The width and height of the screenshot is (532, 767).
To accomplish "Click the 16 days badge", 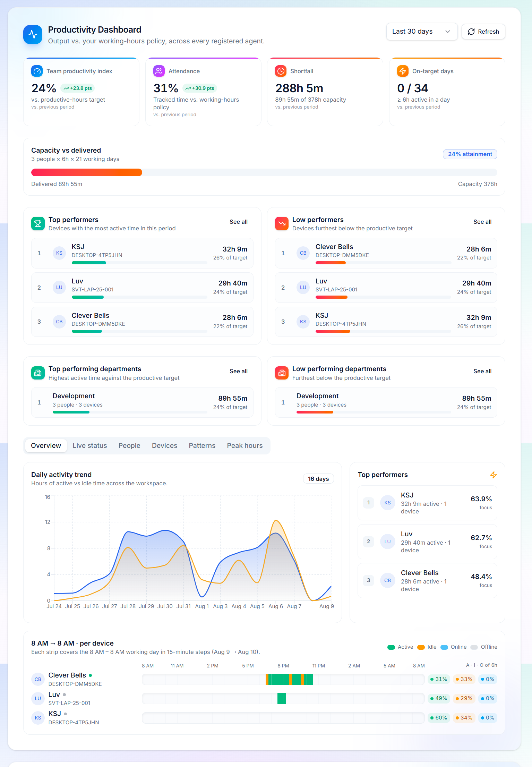I will point(318,479).
